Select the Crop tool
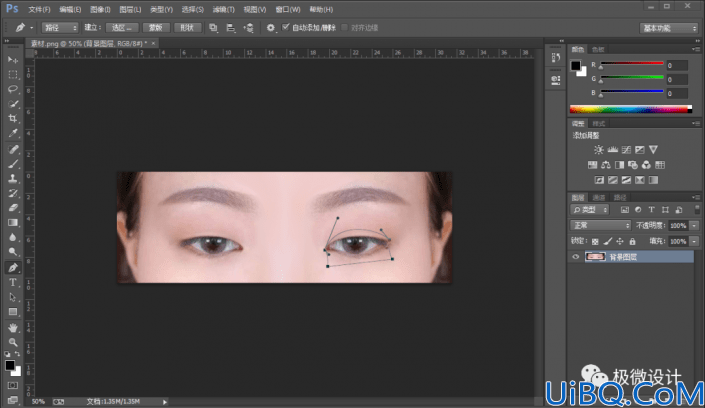Viewport: 705px width, 408px height. tap(13, 119)
